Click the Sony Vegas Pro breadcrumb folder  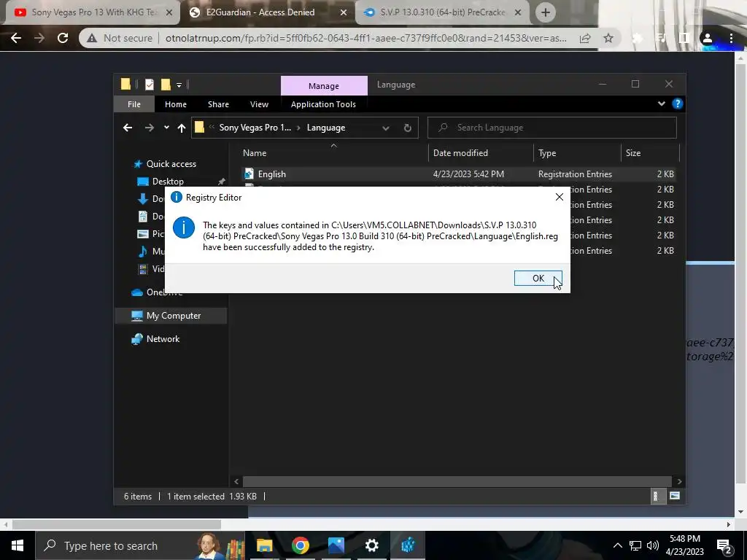click(255, 128)
